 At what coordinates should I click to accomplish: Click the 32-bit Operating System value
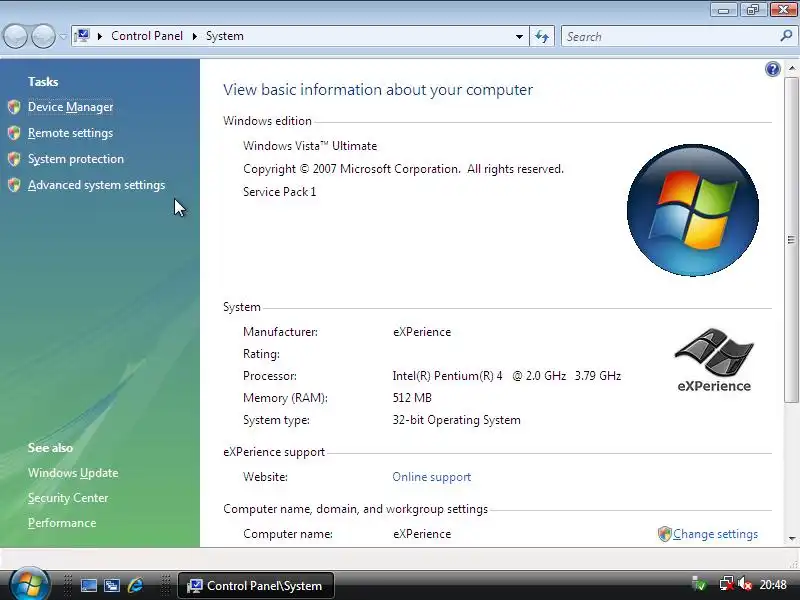[x=457, y=420]
